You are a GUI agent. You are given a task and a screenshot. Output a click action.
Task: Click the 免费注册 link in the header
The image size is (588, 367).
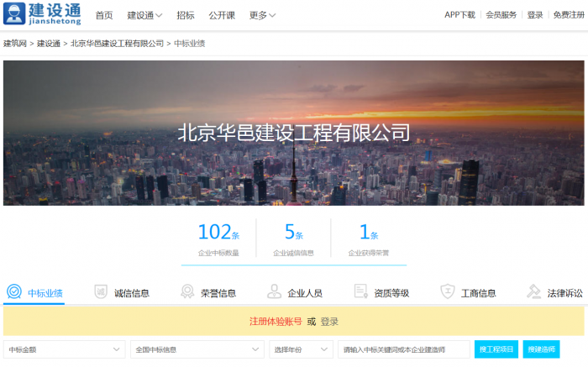[x=569, y=15]
